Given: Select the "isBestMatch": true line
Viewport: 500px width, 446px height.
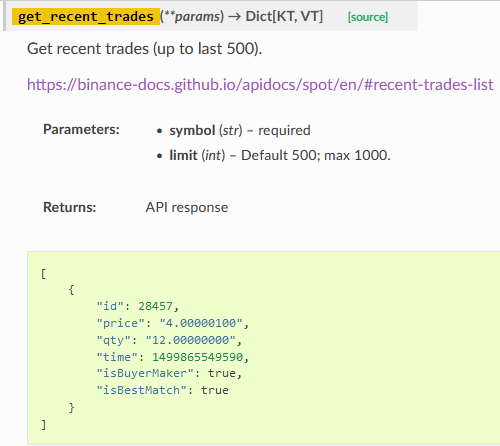Looking at the screenshot, I should pyautogui.click(x=162, y=390).
